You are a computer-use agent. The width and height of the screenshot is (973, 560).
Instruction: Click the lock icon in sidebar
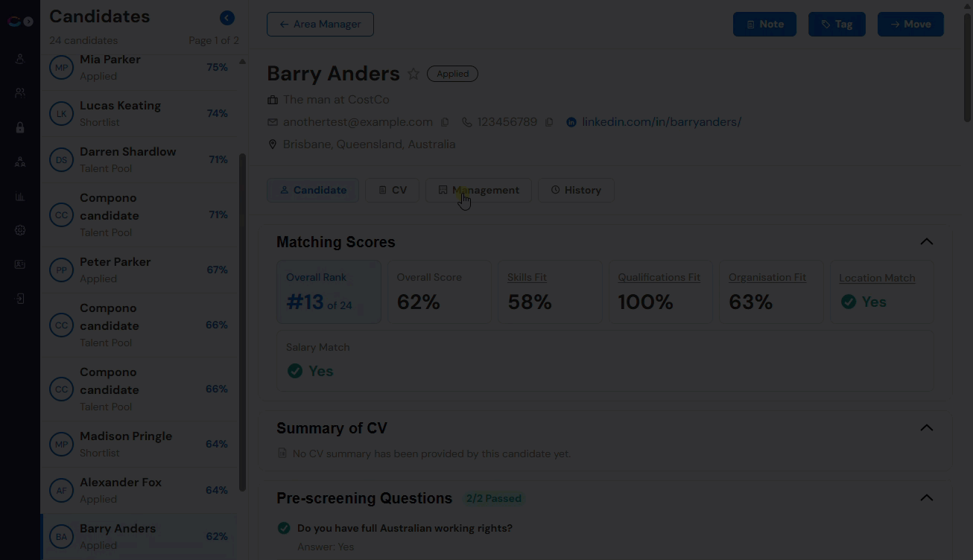20,127
